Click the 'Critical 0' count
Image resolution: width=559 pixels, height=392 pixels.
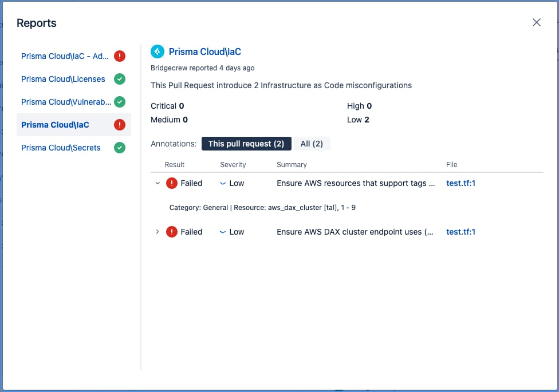167,106
